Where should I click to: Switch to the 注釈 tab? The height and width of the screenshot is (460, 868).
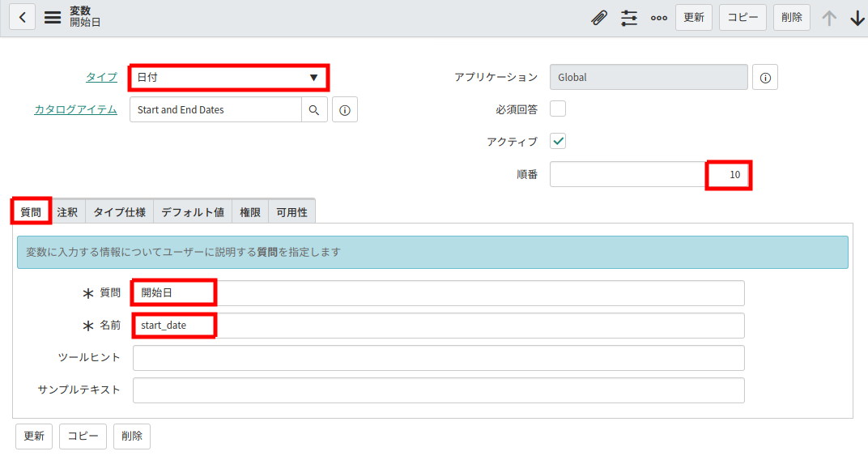(67, 212)
